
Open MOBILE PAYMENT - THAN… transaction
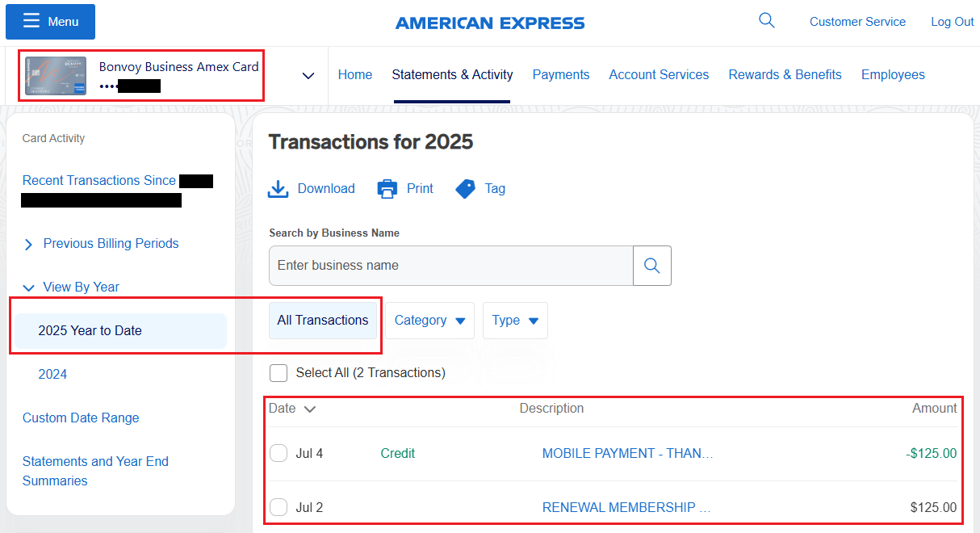tap(627, 454)
